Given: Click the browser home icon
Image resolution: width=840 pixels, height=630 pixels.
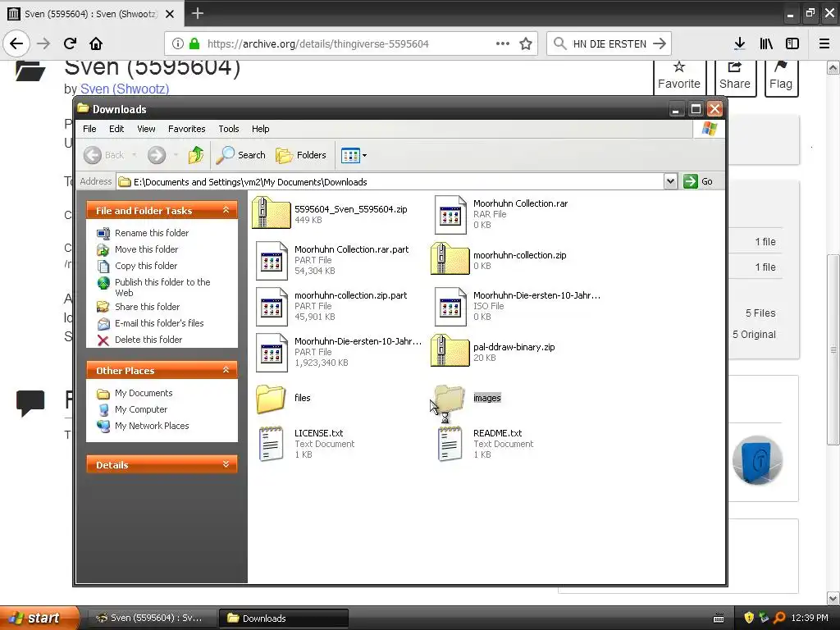Looking at the screenshot, I should [96, 43].
